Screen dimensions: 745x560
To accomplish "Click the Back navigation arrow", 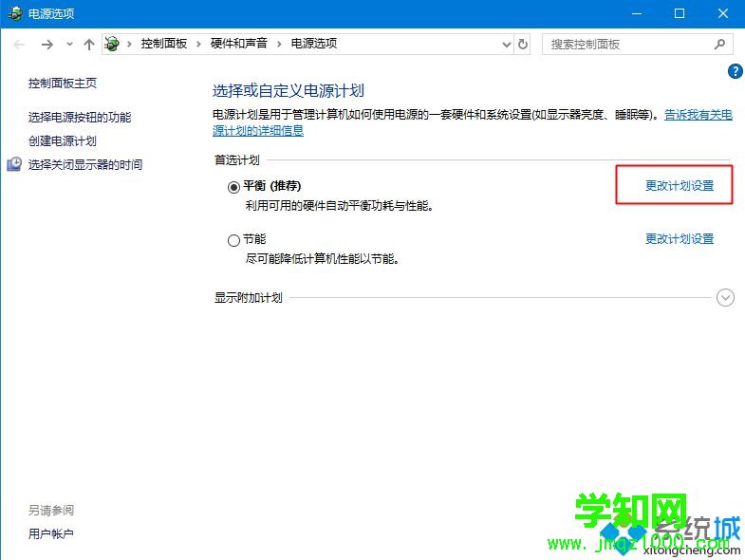I will (20, 45).
